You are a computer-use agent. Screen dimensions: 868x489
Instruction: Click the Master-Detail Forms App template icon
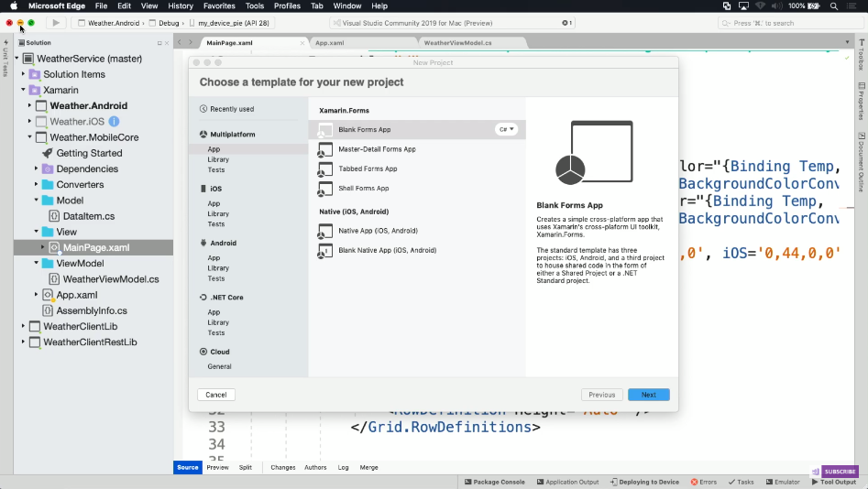[325, 149]
